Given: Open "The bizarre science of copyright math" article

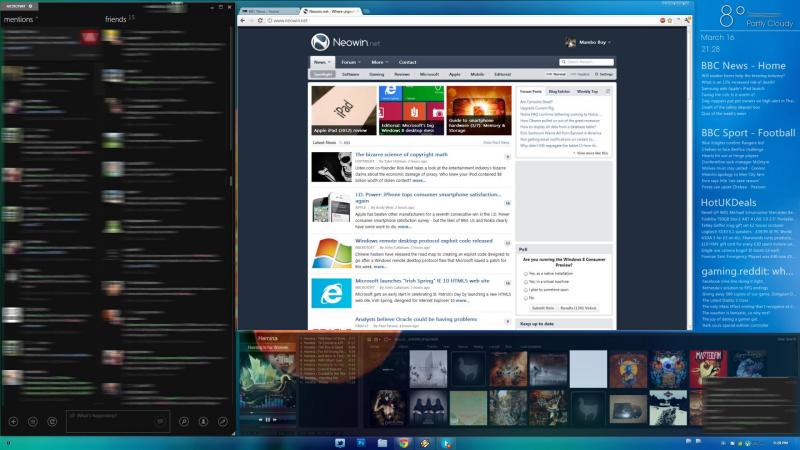Looking at the screenshot, I should 401,154.
